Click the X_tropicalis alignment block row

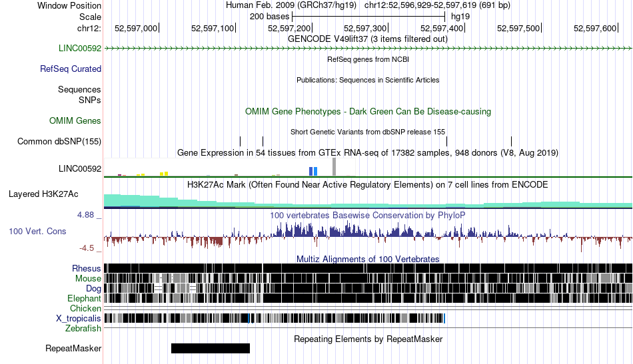click(x=275, y=319)
